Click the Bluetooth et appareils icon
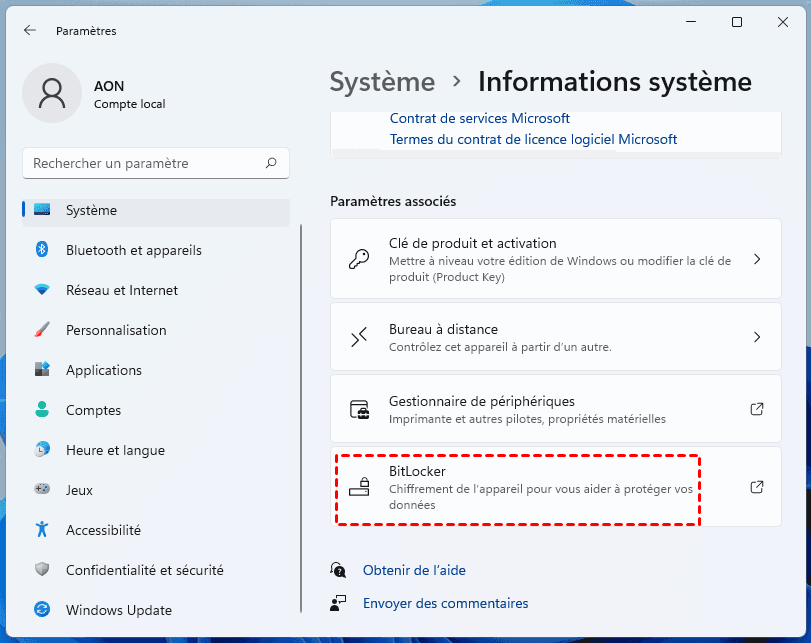 [42, 250]
